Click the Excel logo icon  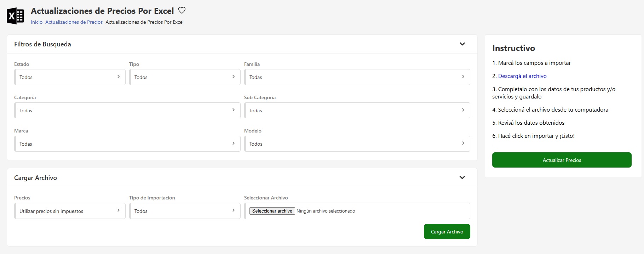[15, 16]
